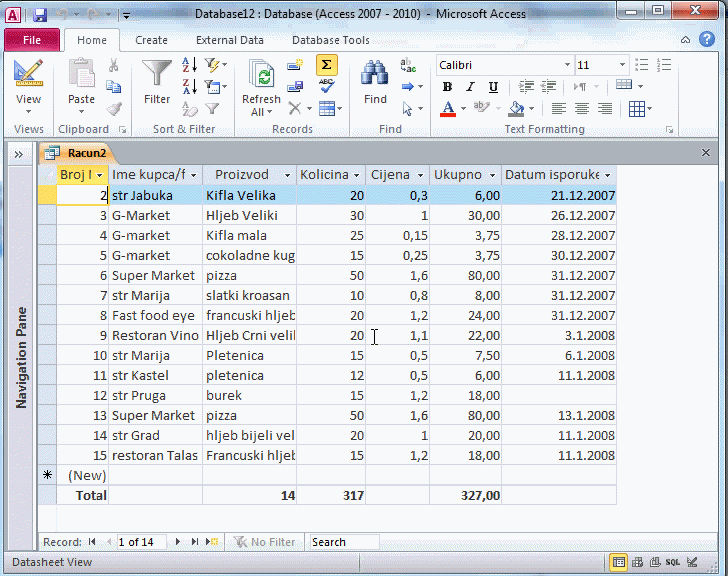This screenshot has height=576, width=728.
Task: Click the Save icon in quick access toolbar
Action: 40,14
